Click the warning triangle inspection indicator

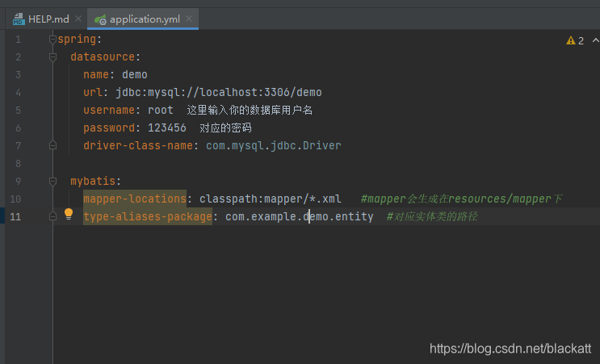tap(571, 40)
